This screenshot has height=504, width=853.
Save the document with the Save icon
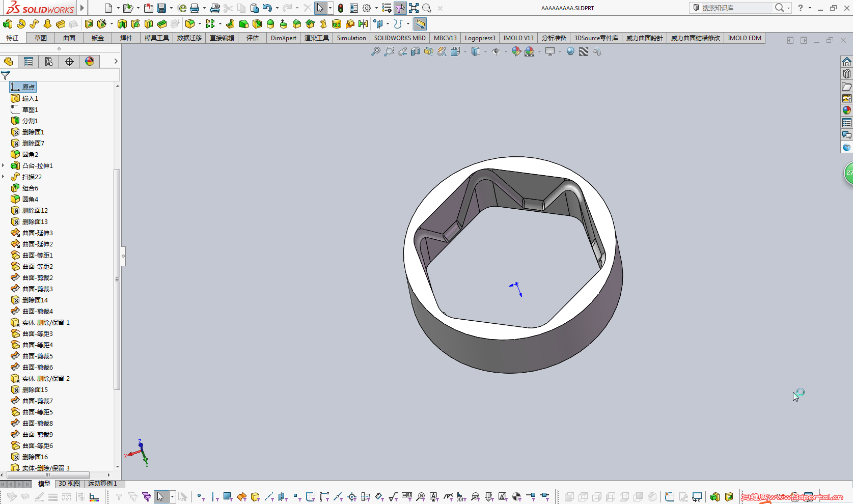click(x=161, y=8)
